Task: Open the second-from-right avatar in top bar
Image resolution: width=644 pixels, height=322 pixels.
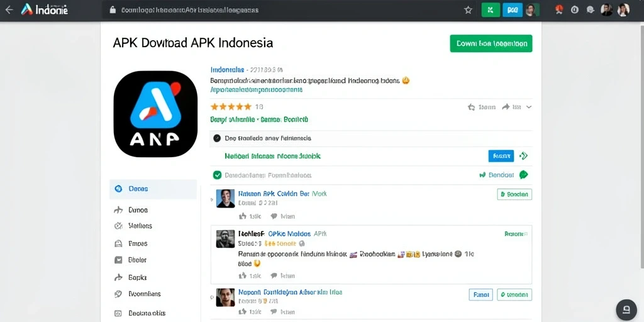Action: 607,10
